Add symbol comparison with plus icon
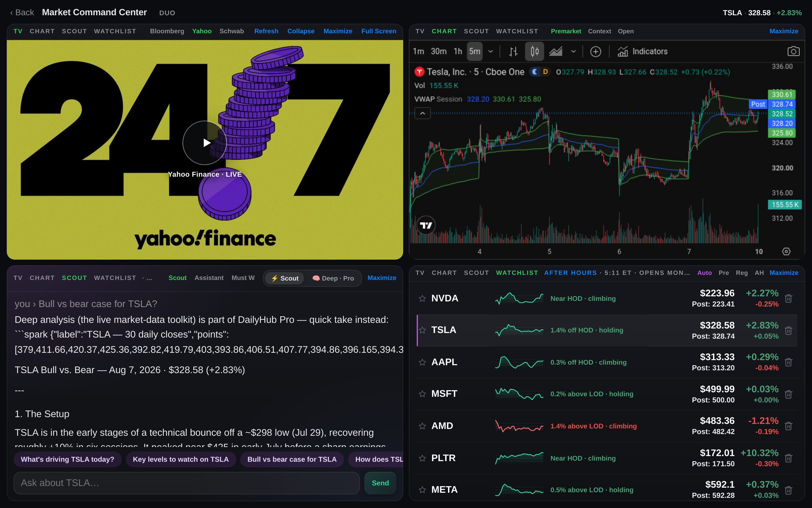This screenshot has height=508, width=812. click(595, 51)
